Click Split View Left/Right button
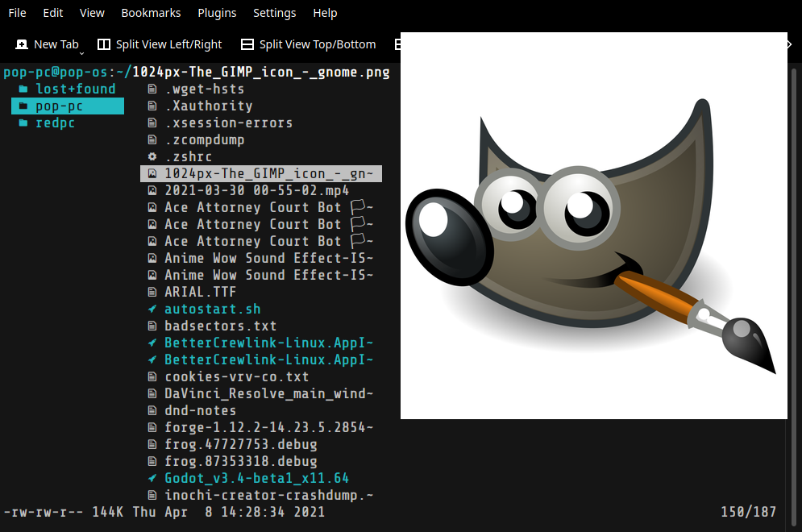 tap(160, 44)
